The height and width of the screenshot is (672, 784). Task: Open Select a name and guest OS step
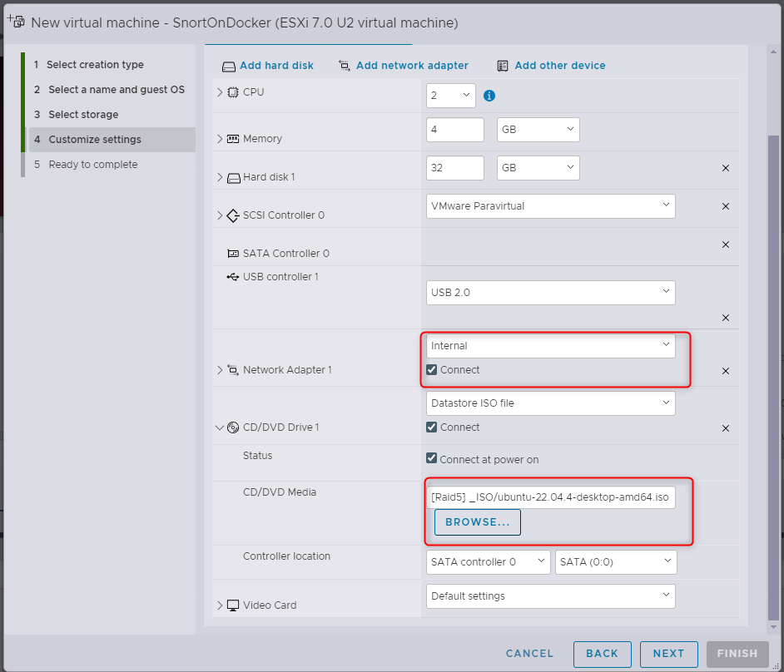pyautogui.click(x=116, y=90)
